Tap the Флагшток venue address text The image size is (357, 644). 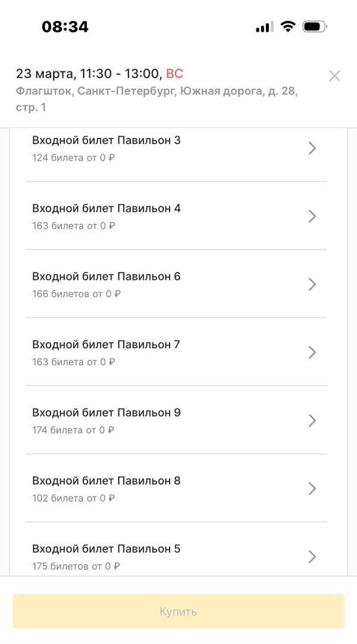tap(156, 99)
